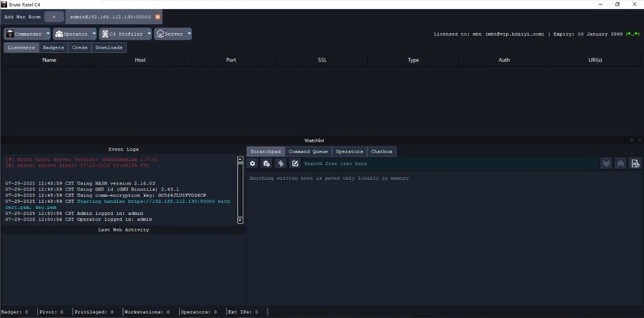Sort listeners by Name column
This screenshot has width=644, height=318.
point(49,60)
